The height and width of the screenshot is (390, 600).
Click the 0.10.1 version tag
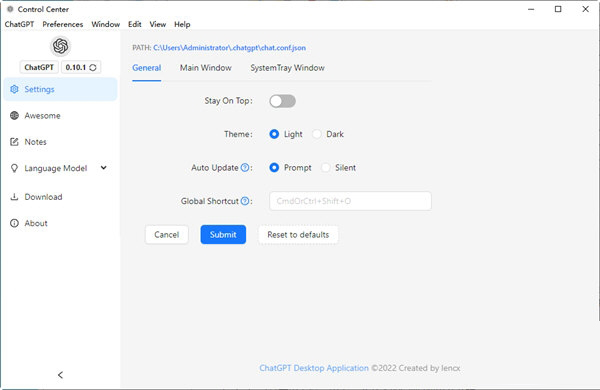pos(81,67)
